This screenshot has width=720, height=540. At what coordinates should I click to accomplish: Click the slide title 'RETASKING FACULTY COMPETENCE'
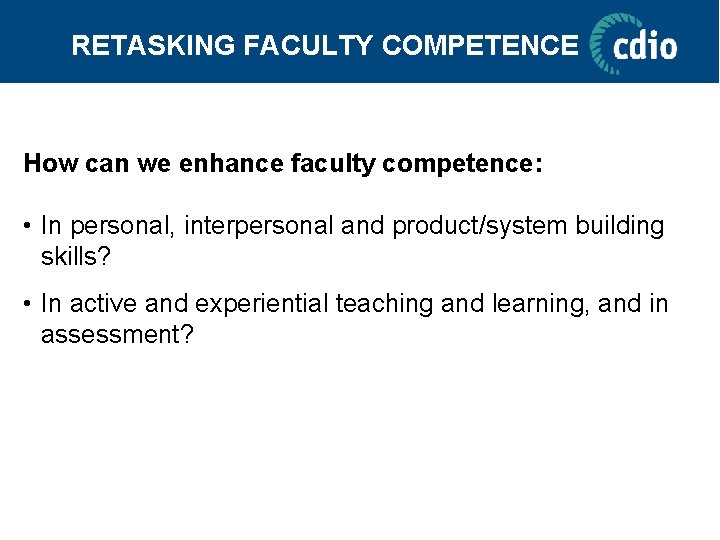coord(324,45)
